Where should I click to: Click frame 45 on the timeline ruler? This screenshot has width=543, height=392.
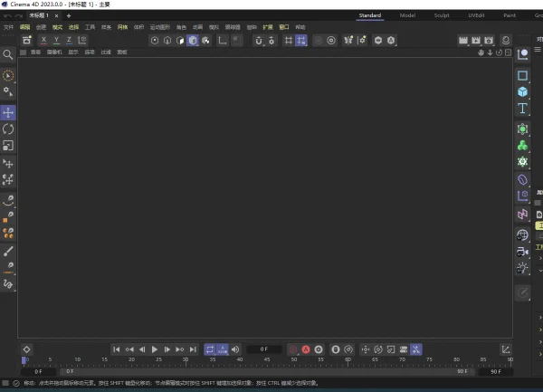[x=267, y=360]
